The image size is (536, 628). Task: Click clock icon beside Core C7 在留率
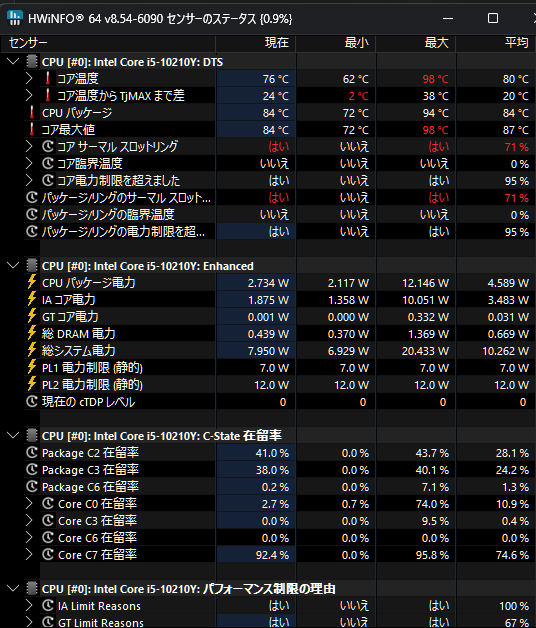point(48,554)
